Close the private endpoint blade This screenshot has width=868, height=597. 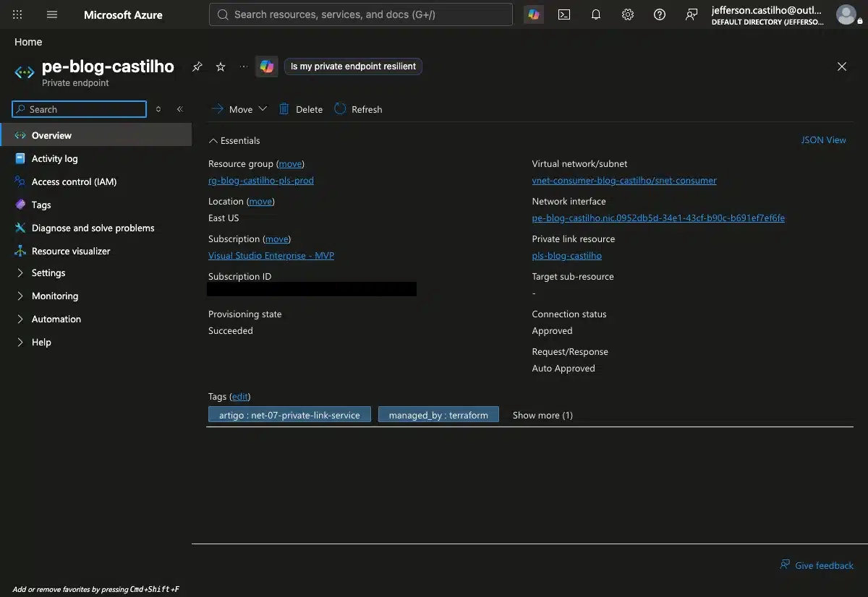[x=842, y=66]
